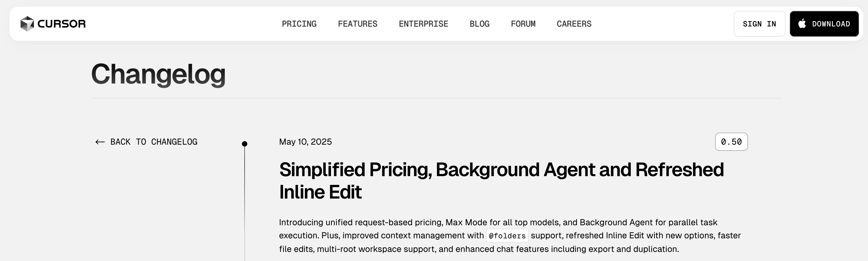Go to the Features page
Image resolution: width=868 pixels, height=261 pixels.
[357, 24]
